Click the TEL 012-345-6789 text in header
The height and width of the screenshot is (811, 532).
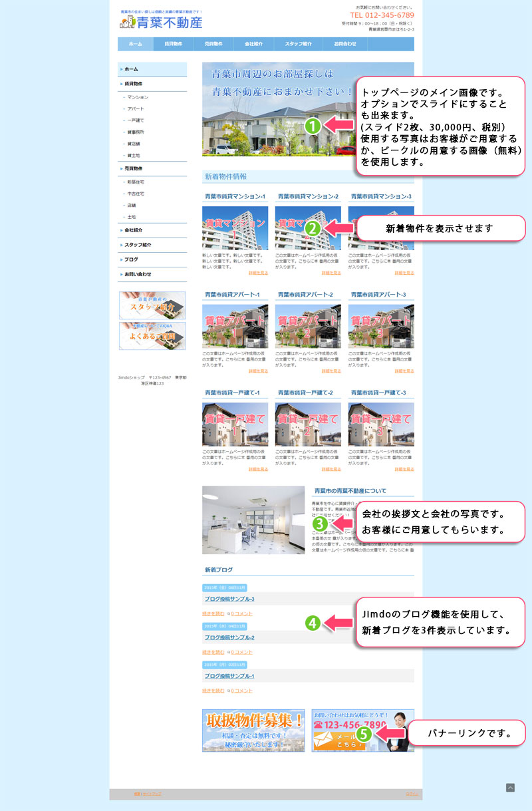[x=382, y=15]
